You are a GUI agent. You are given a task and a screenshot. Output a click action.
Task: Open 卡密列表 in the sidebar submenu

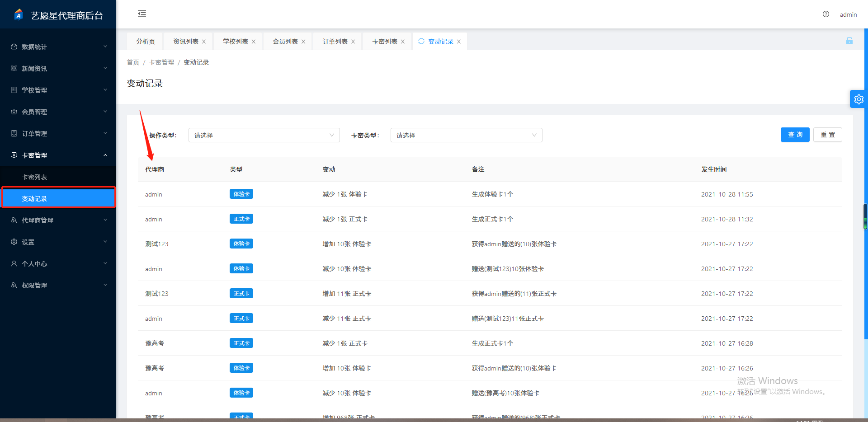pyautogui.click(x=58, y=177)
